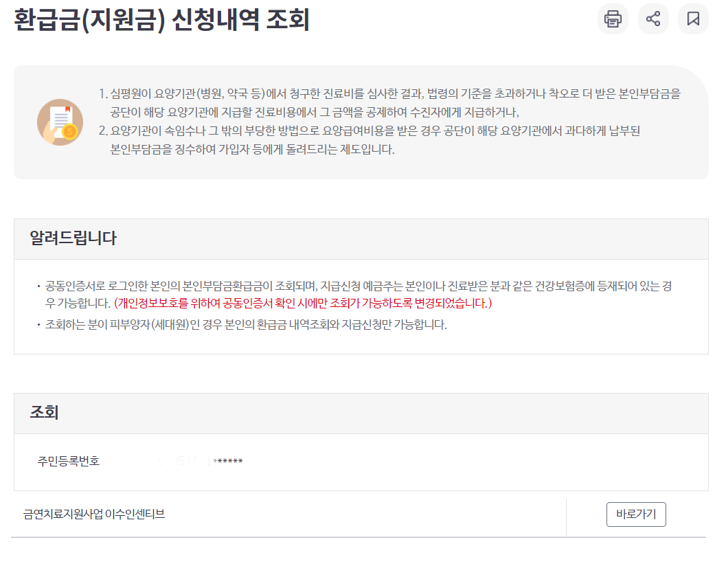
Task: Click the printer icon next to the page title
Action: click(612, 19)
